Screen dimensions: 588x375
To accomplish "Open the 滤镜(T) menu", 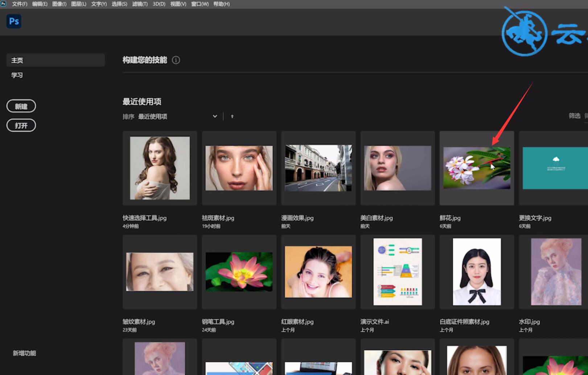I will tap(140, 4).
